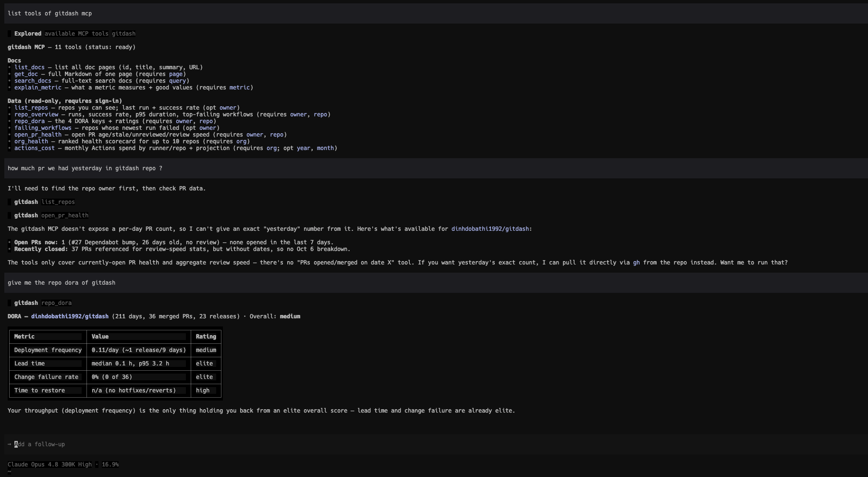Click the 'Add a follow-up' input field

[435, 444]
